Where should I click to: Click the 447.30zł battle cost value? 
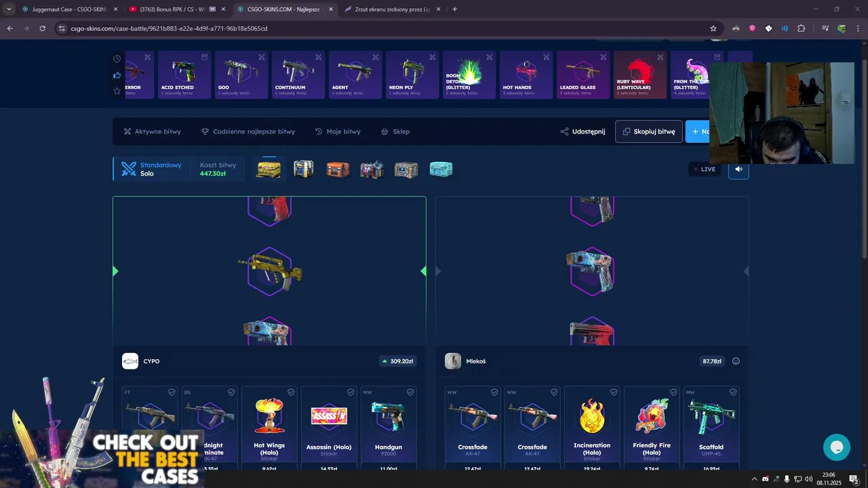[213, 174]
